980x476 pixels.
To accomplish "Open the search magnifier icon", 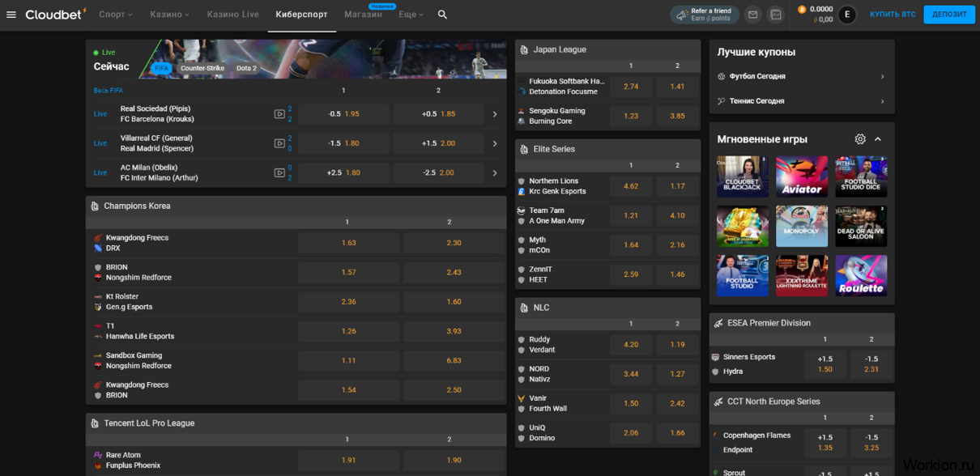I will point(442,15).
